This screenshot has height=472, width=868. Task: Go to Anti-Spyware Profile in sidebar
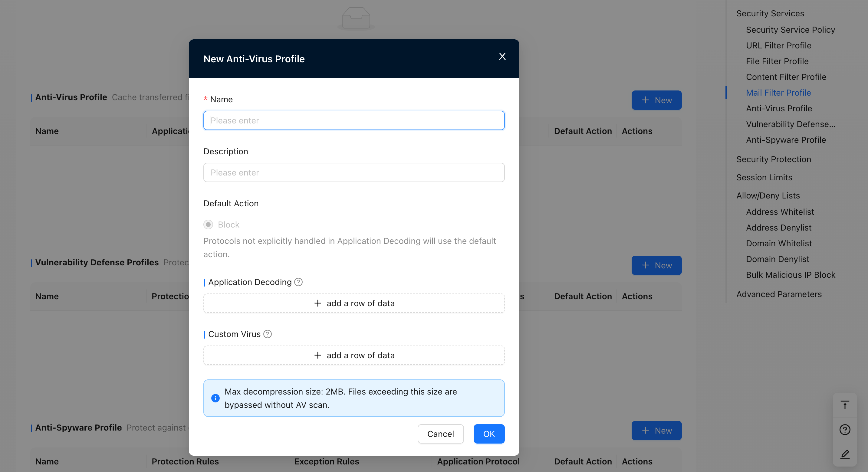point(786,140)
